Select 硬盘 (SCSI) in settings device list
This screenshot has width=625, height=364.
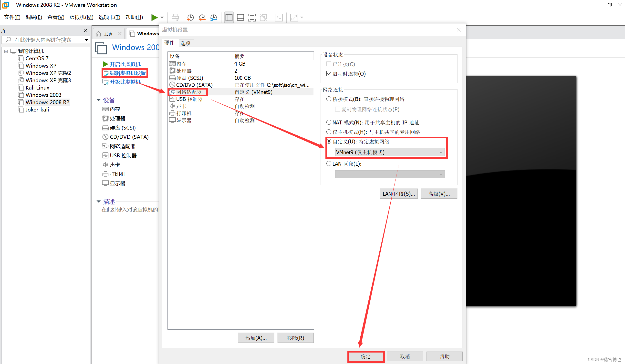(x=240, y=78)
